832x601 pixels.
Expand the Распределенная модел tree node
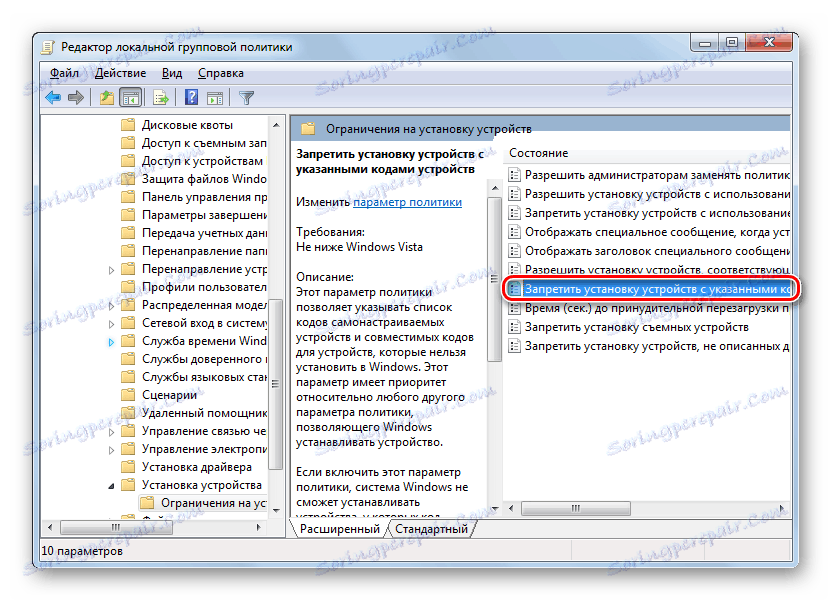point(111,306)
